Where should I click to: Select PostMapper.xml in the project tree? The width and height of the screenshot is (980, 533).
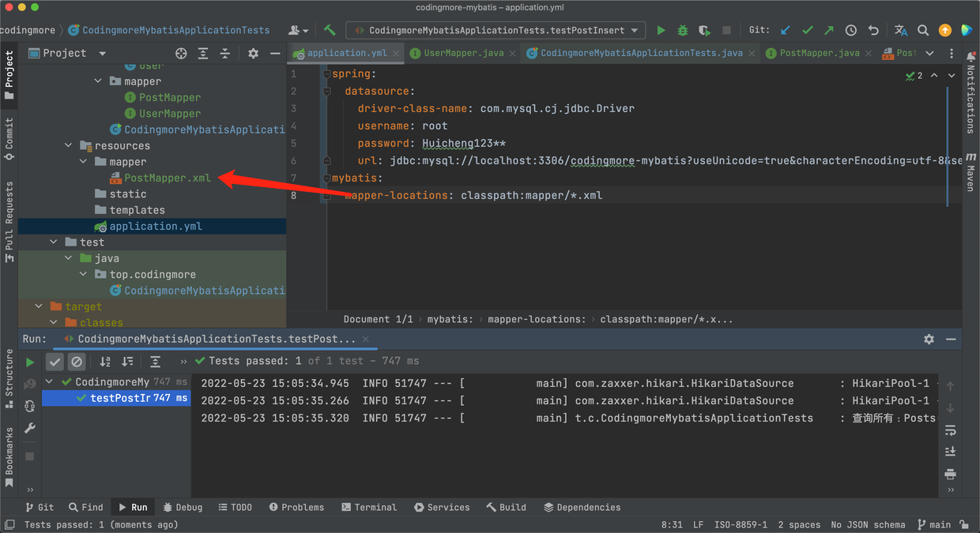click(167, 178)
